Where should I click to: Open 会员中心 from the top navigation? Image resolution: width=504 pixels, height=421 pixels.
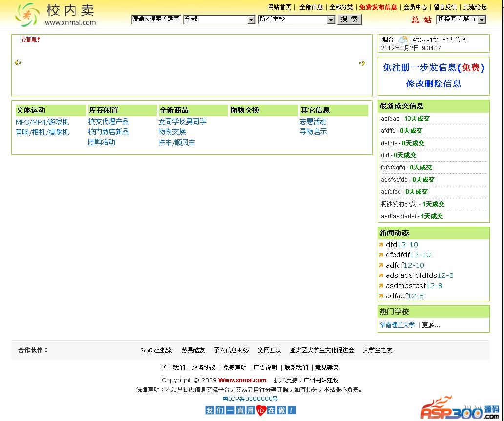415,7
